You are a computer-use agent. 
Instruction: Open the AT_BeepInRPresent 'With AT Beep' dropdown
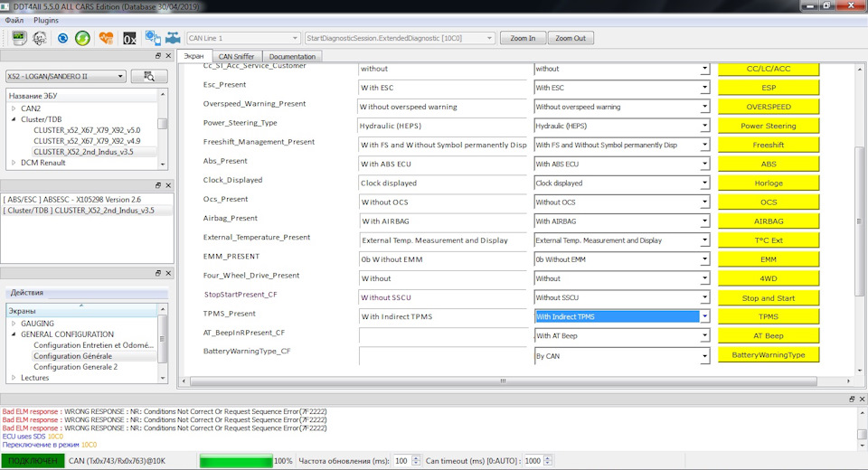click(622, 335)
